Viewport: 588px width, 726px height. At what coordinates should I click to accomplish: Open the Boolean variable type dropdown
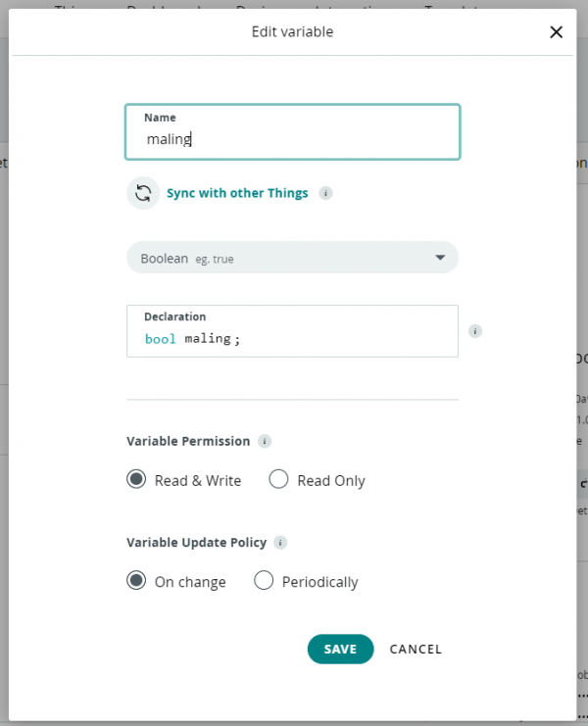293,258
